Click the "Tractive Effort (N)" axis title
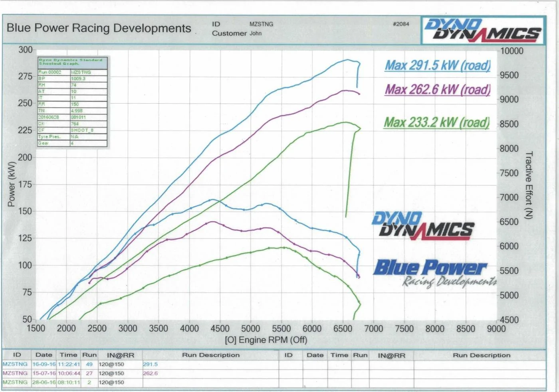This screenshot has height=392, width=559. 529,185
